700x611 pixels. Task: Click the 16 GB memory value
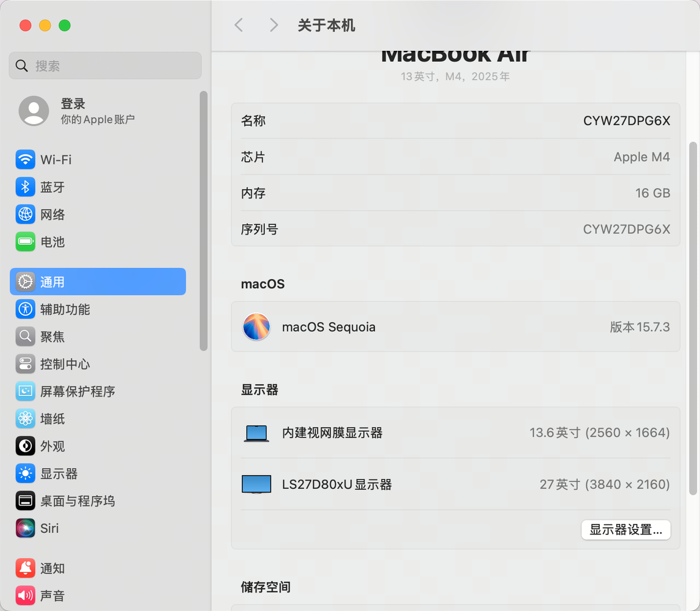(x=653, y=193)
